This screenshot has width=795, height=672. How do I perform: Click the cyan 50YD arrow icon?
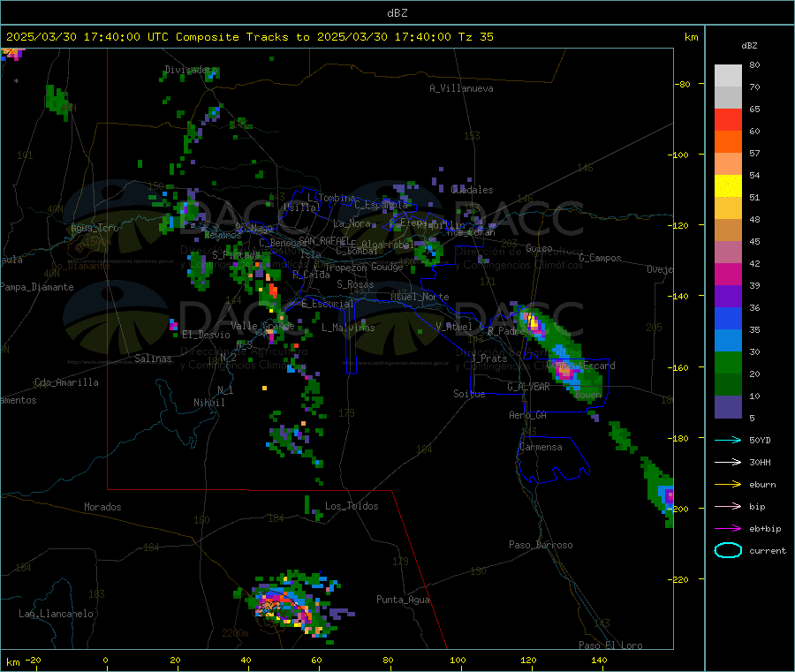click(728, 440)
